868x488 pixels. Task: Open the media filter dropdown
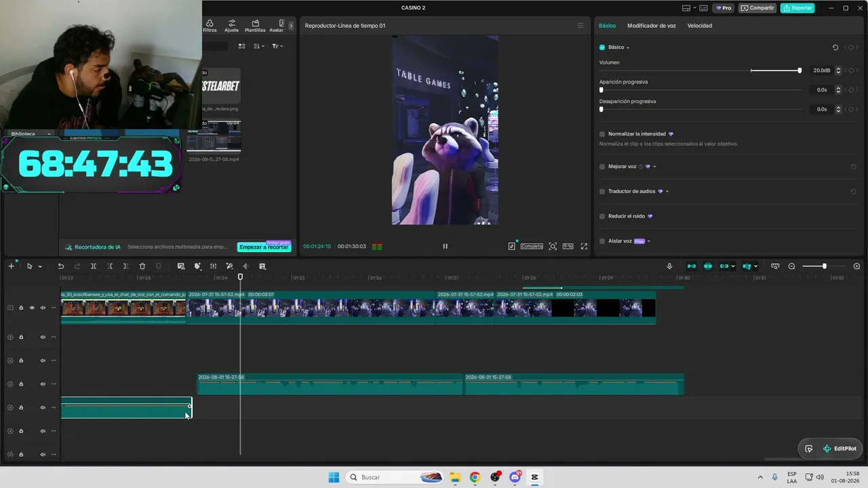(x=277, y=46)
